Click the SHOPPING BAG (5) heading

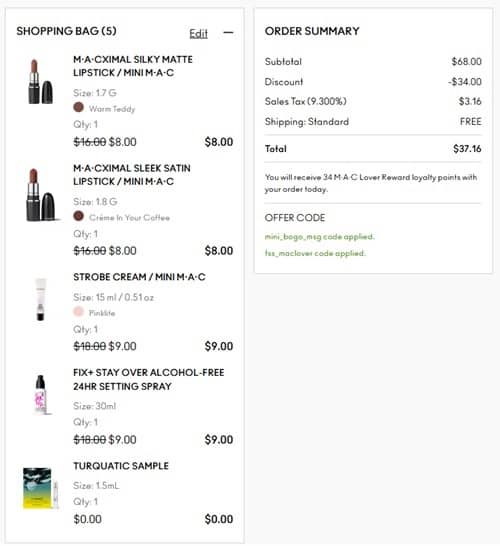click(x=67, y=31)
